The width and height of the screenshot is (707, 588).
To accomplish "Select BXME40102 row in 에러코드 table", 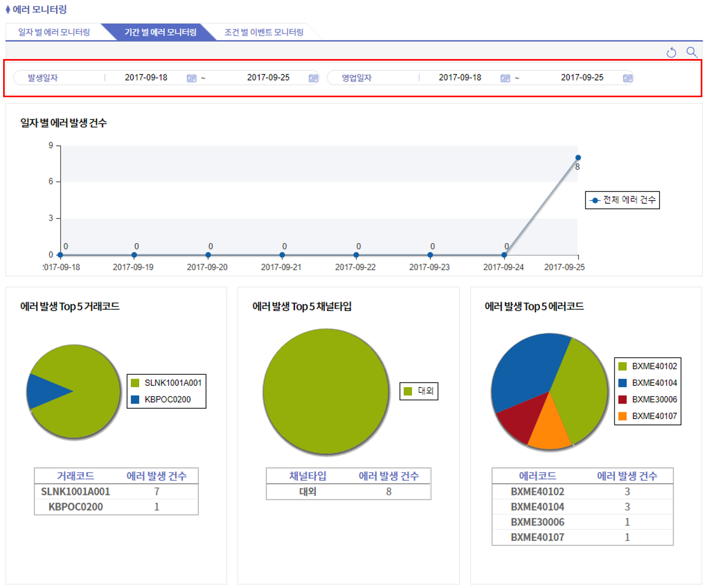I will click(x=583, y=491).
